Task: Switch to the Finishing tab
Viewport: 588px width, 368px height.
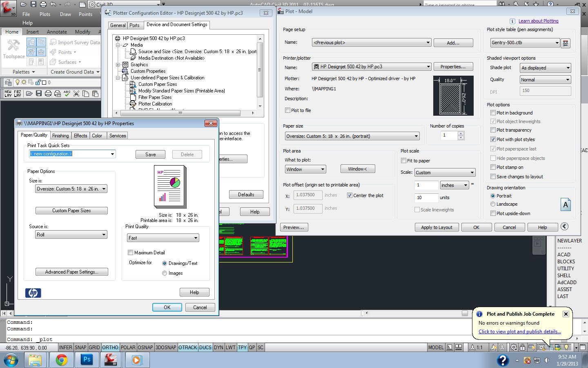Action: pyautogui.click(x=60, y=136)
